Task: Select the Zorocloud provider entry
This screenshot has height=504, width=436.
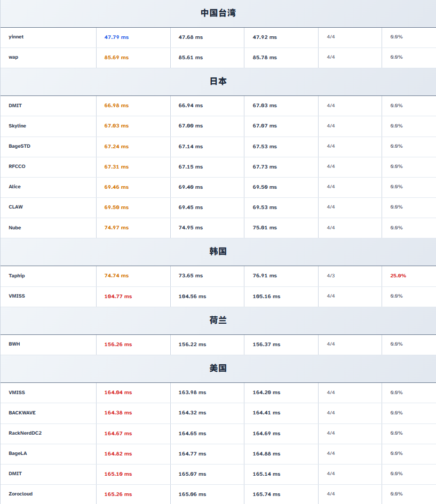Action: click(20, 494)
